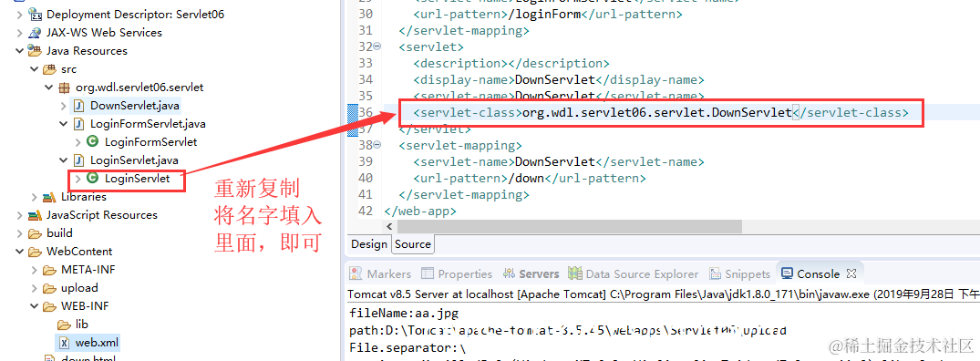Select the package icon for org.wdl.servlet06.servlet
Screen dimensions: 980x361
click(65, 88)
